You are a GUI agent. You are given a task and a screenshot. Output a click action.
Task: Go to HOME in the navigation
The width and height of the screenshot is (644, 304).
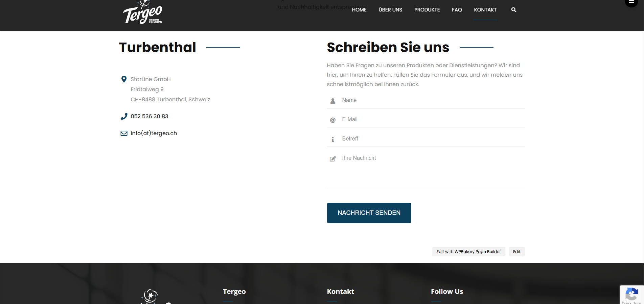(359, 10)
